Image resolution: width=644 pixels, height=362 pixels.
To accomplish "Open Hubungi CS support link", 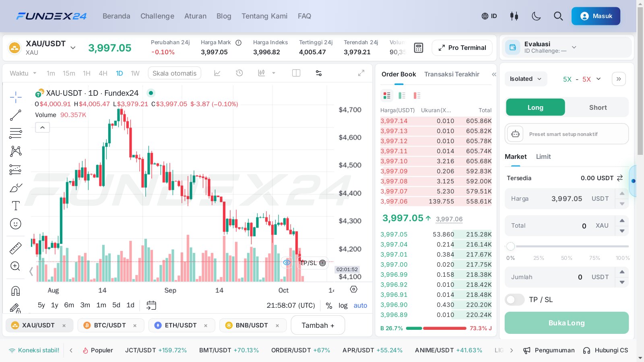I will (606, 350).
